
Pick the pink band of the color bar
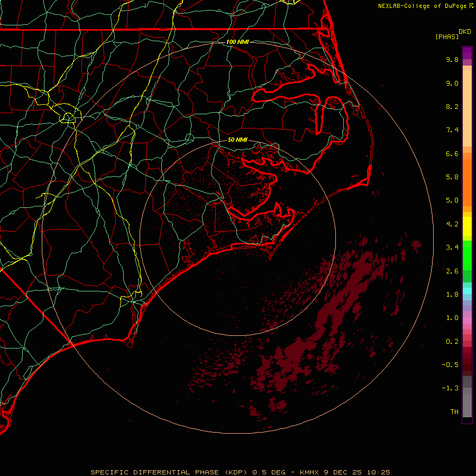click(x=467, y=321)
